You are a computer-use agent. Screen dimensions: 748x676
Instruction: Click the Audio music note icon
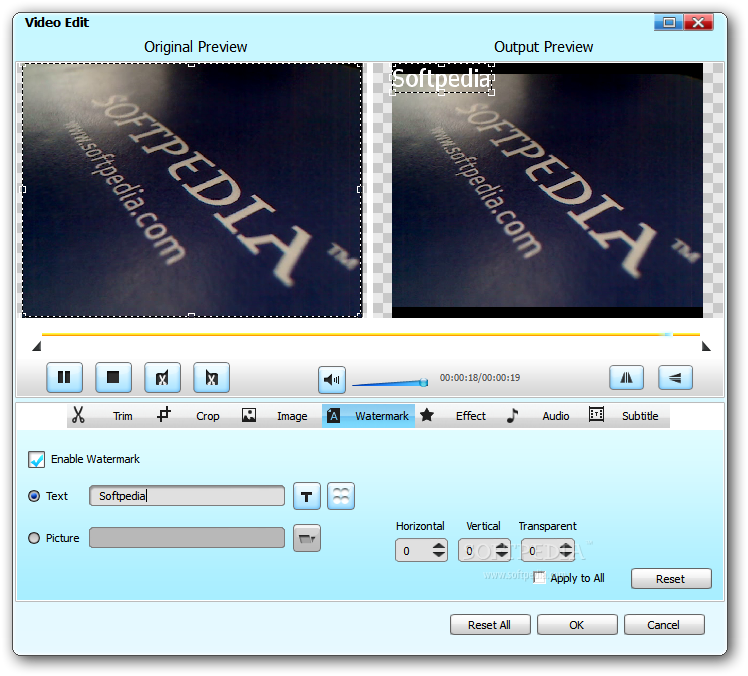pos(512,415)
